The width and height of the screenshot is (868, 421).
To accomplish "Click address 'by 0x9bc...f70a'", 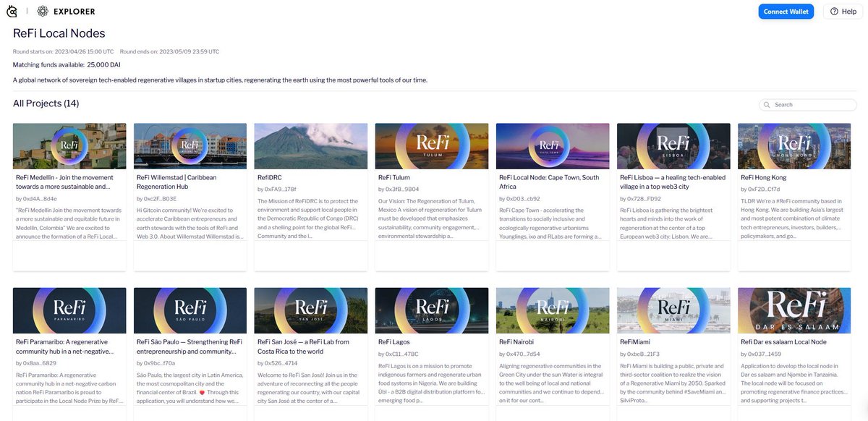I will [156, 364].
